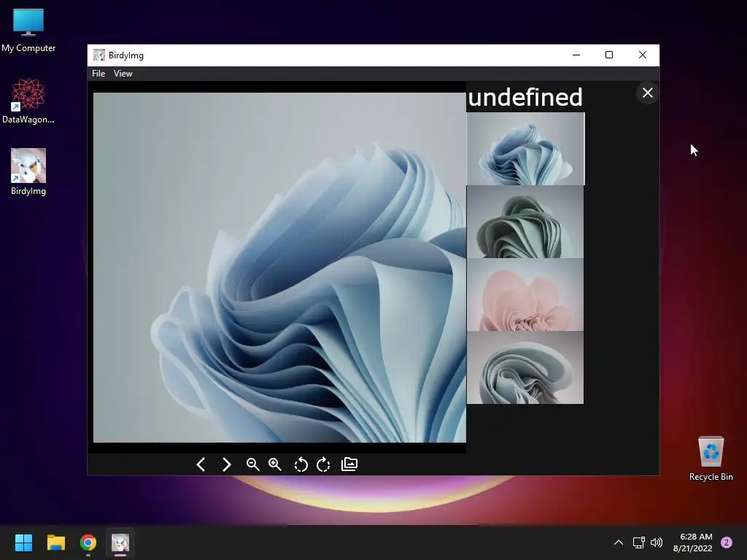Minimize the BirdyImg window
Viewport: 747px width, 560px height.
(x=576, y=55)
